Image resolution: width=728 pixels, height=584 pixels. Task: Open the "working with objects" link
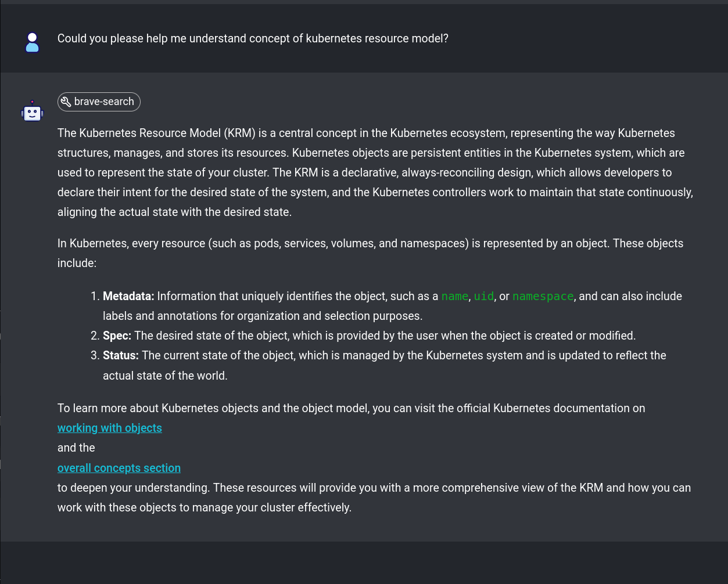tap(109, 428)
